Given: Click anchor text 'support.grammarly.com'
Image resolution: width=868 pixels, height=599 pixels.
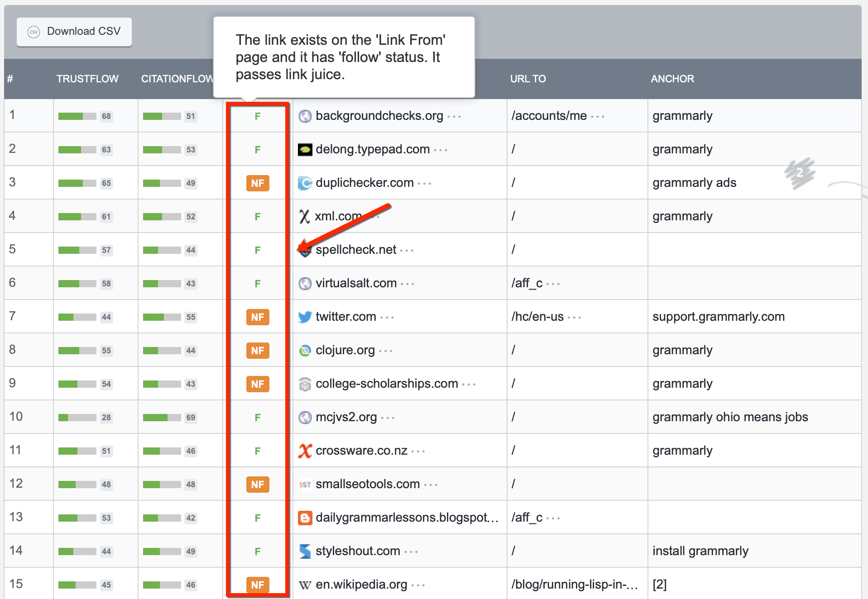Looking at the screenshot, I should (719, 317).
